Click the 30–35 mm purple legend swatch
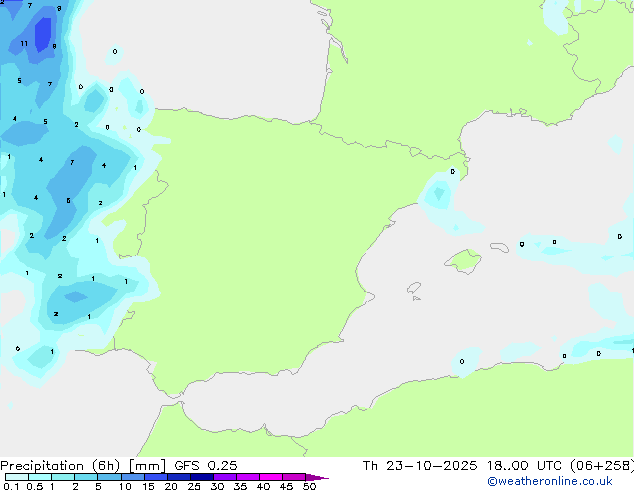The image size is (634, 490). pos(224,477)
